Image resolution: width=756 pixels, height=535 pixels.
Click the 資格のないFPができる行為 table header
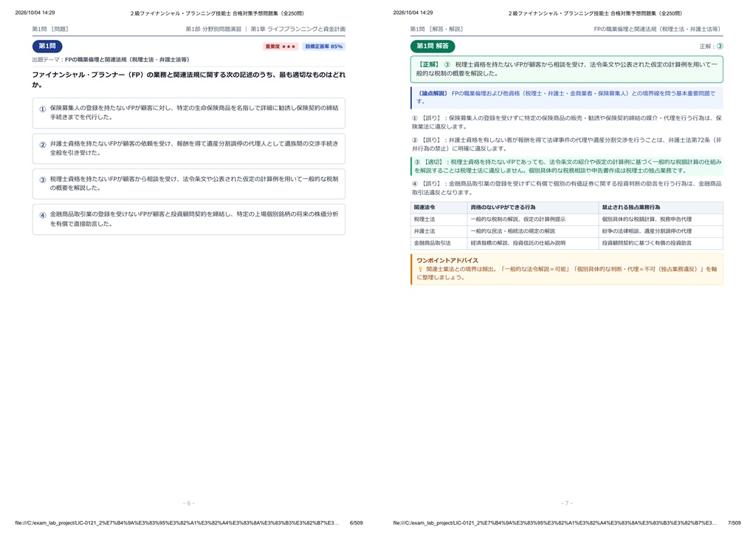tap(533, 208)
